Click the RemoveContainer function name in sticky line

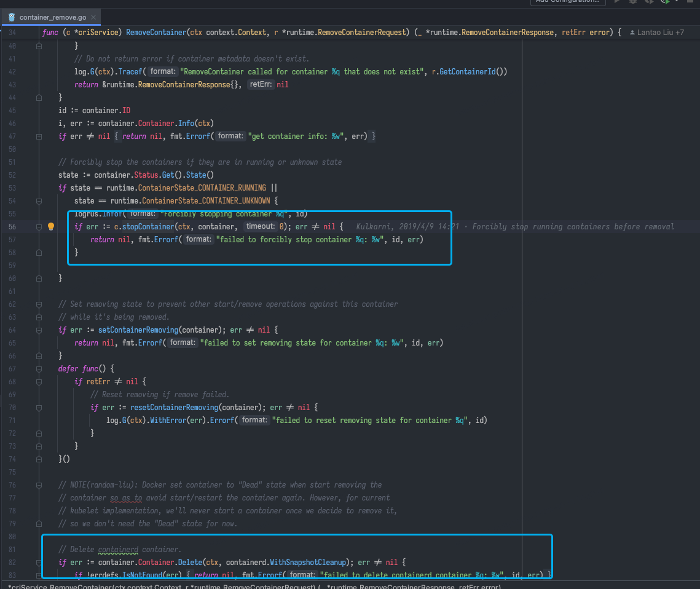coord(156,33)
